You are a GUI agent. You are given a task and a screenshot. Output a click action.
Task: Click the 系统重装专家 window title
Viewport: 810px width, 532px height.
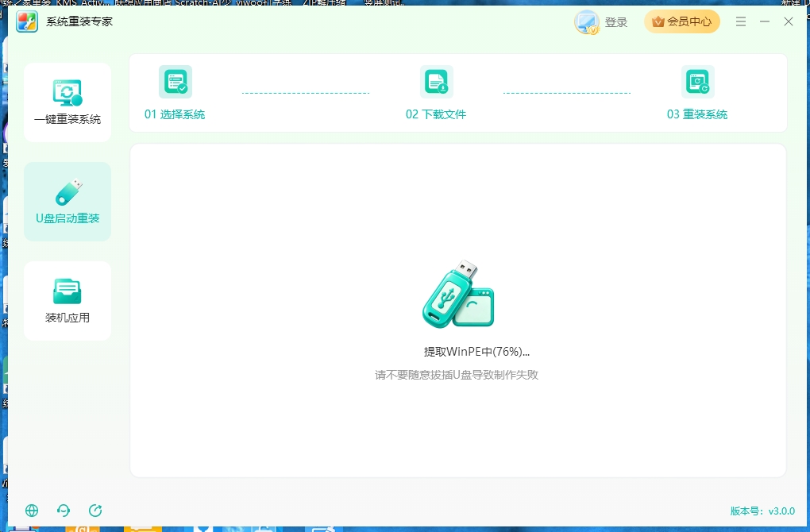(x=79, y=21)
